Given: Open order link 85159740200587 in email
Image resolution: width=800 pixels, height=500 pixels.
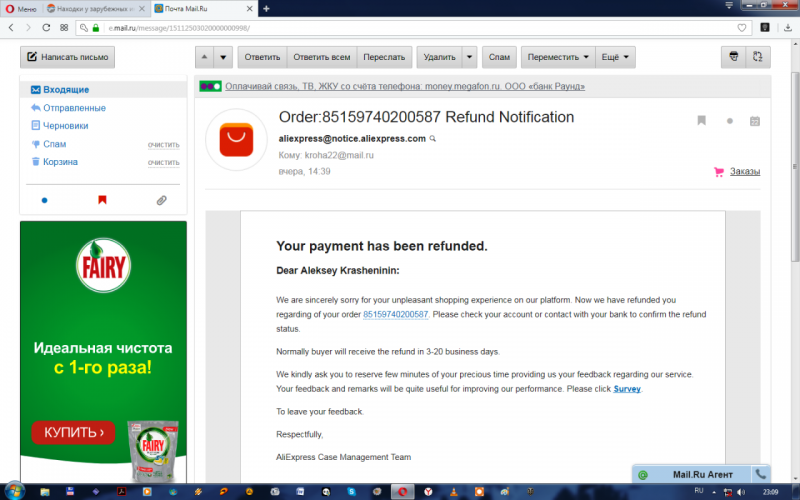Looking at the screenshot, I should point(395,314).
